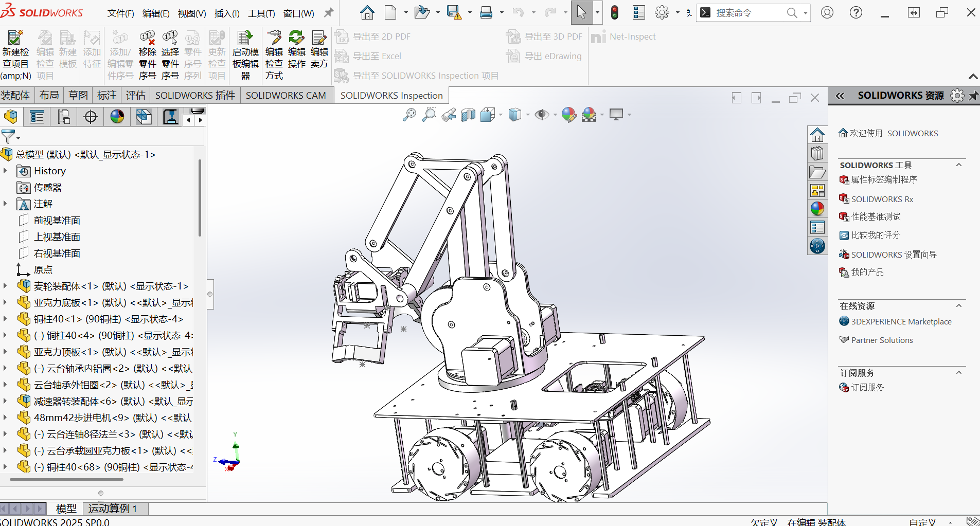
Task: Open Hide/Show Items dropdown arrow
Action: point(555,115)
